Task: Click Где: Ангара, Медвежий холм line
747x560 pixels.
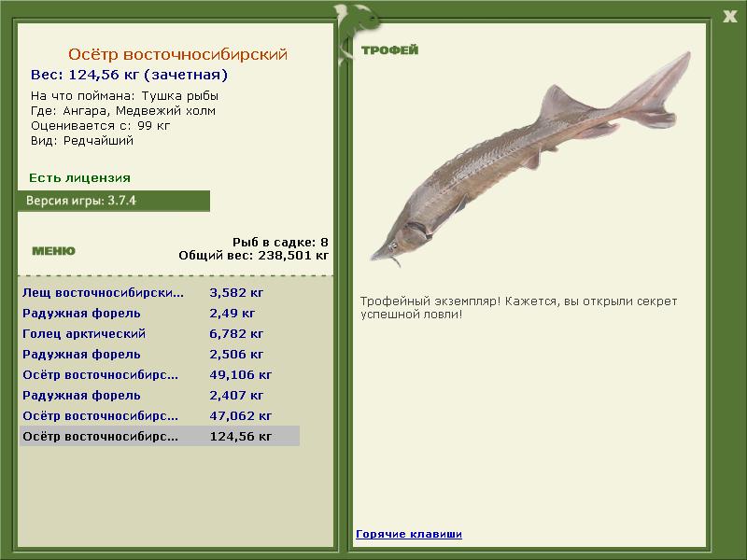Action: tap(123, 111)
